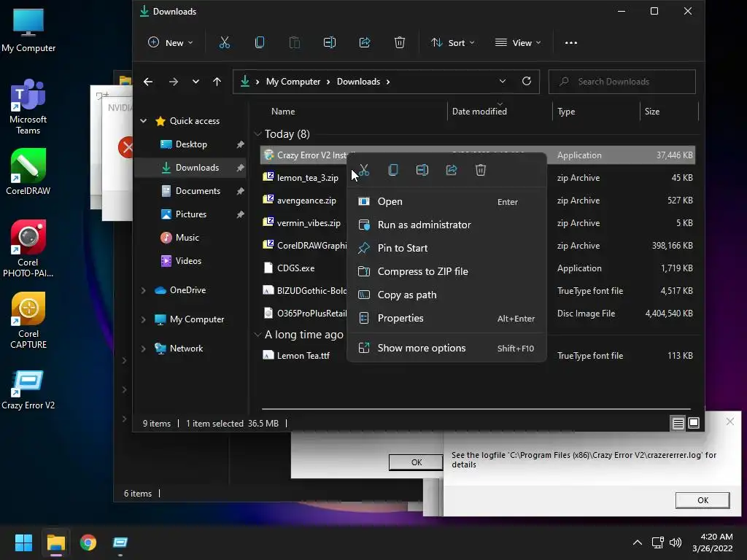
Task: Click the Type column header
Action: pyautogui.click(x=566, y=112)
